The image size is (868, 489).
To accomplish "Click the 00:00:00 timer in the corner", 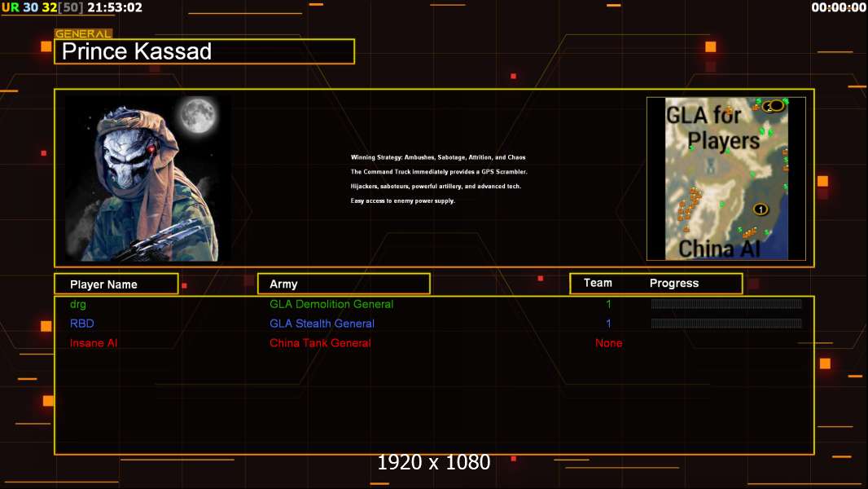I will coord(838,7).
